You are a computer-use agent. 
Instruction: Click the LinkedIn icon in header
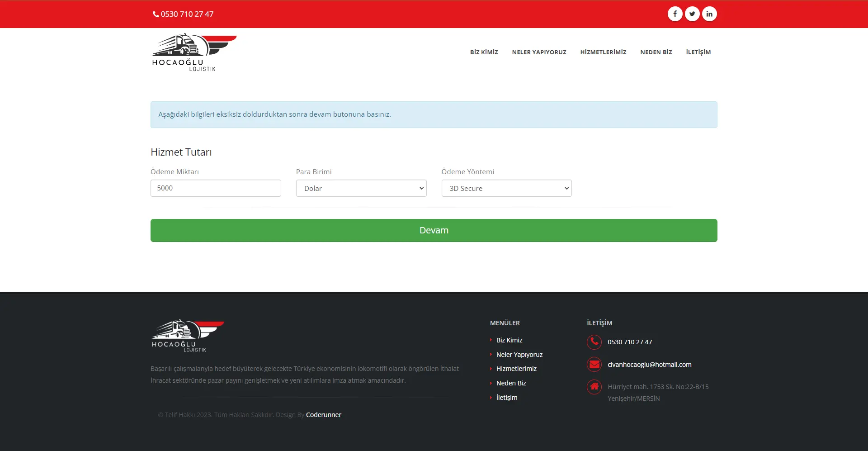(x=709, y=14)
